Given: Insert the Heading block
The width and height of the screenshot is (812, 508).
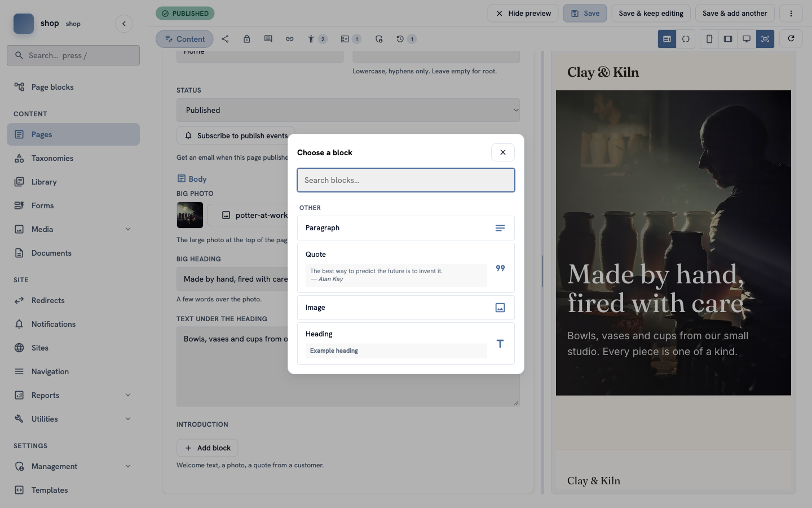Looking at the screenshot, I should point(406,343).
